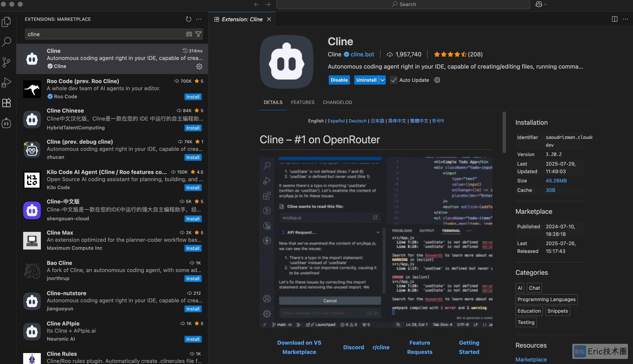This screenshot has width=633, height=364.
Task: Click the Cline demo screenshot image
Action: [x=376, y=242]
